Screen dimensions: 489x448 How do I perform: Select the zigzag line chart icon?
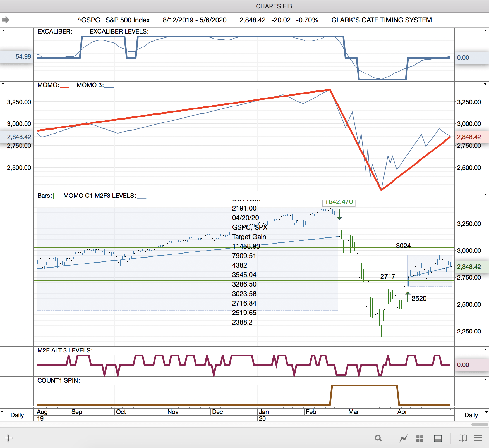pyautogui.click(x=403, y=438)
